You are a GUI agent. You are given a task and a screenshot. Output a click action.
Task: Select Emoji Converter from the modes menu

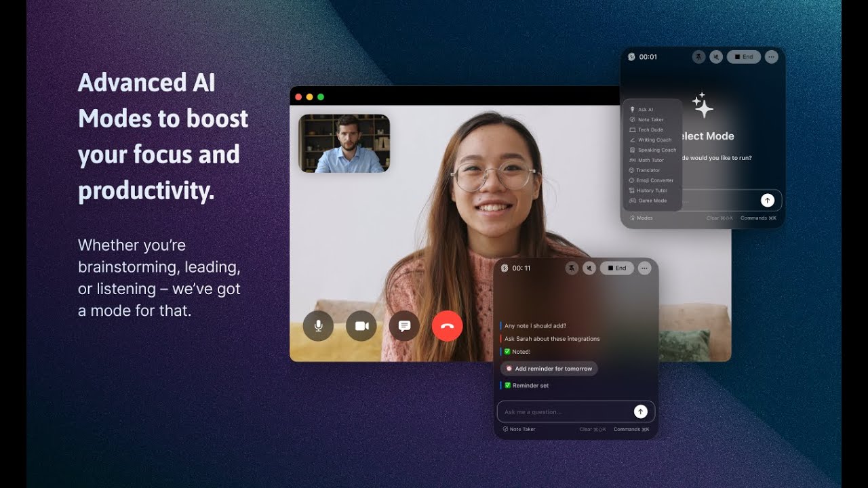coord(652,180)
